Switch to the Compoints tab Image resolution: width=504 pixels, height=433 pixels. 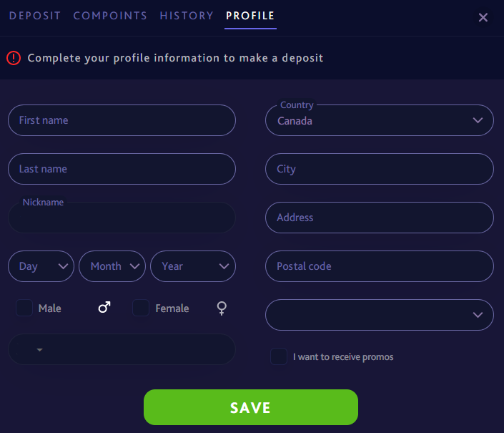click(x=110, y=16)
